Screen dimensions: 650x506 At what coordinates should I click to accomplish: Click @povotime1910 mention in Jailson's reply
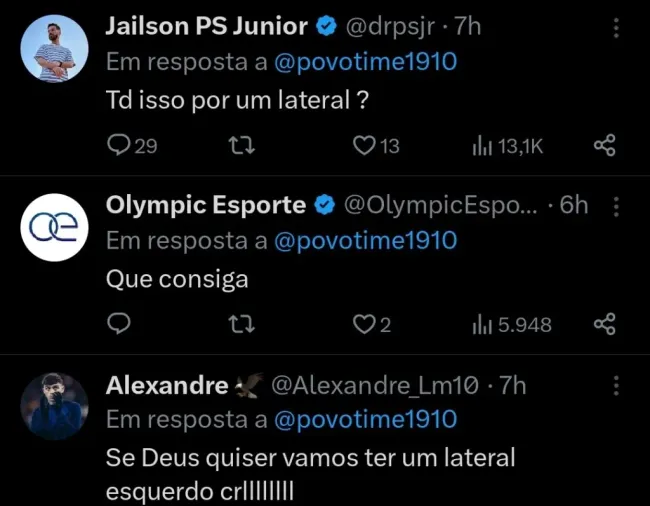tap(364, 62)
